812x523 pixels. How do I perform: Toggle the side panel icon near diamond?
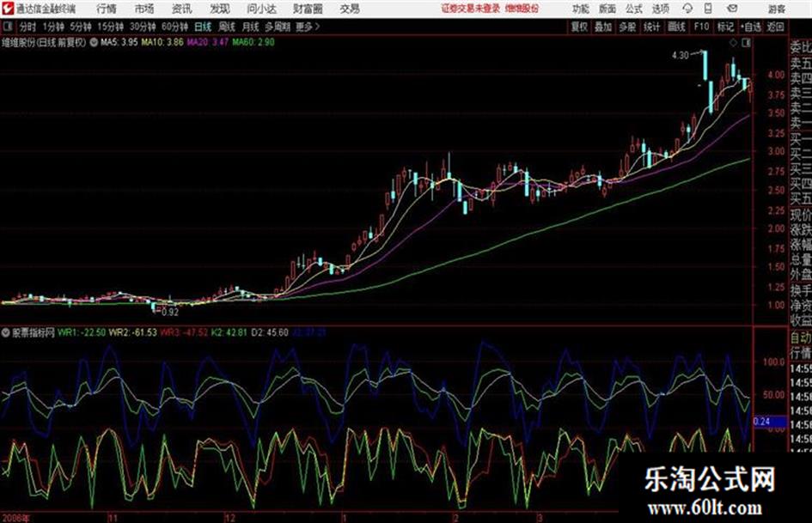click(x=746, y=43)
